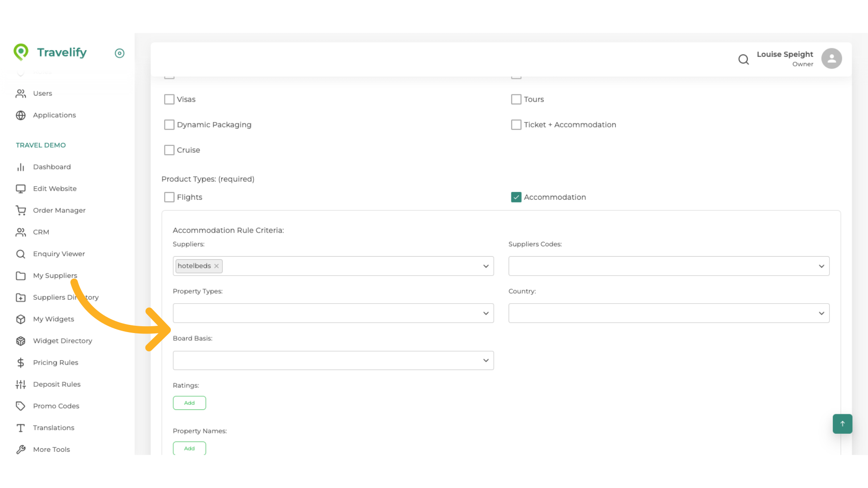Navigate to Widget Directory in the sidebar

pos(63,340)
